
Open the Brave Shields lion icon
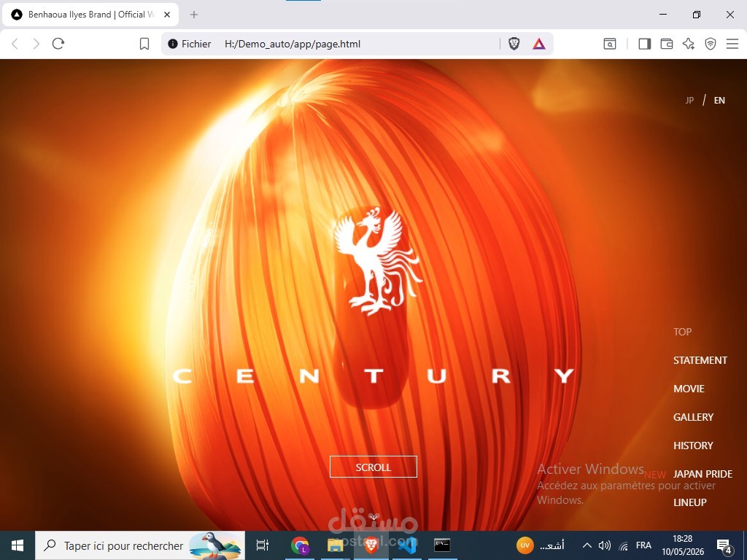pos(514,44)
